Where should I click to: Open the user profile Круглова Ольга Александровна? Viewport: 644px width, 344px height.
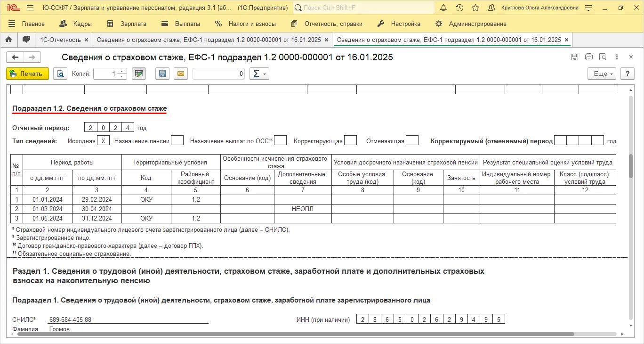coord(533,8)
